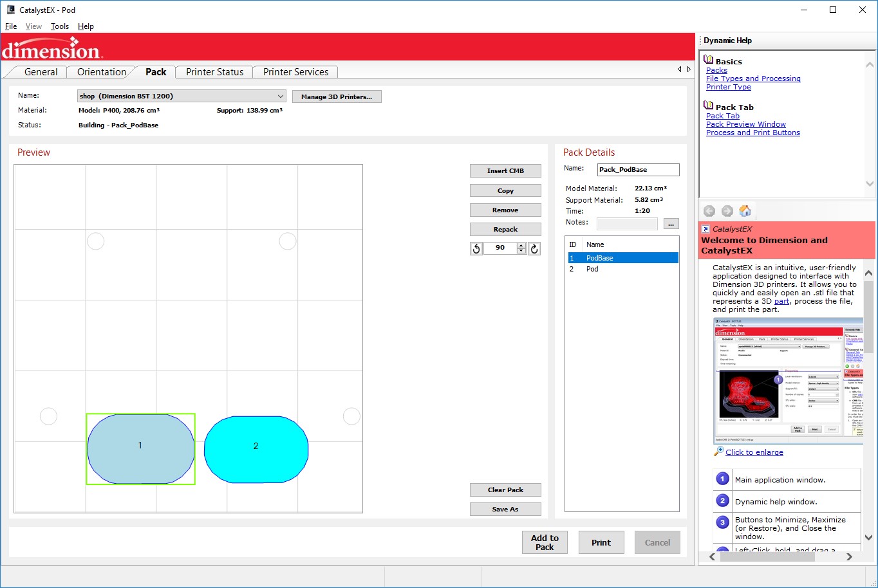
Task: Switch to the Printer Services tab
Action: point(296,72)
